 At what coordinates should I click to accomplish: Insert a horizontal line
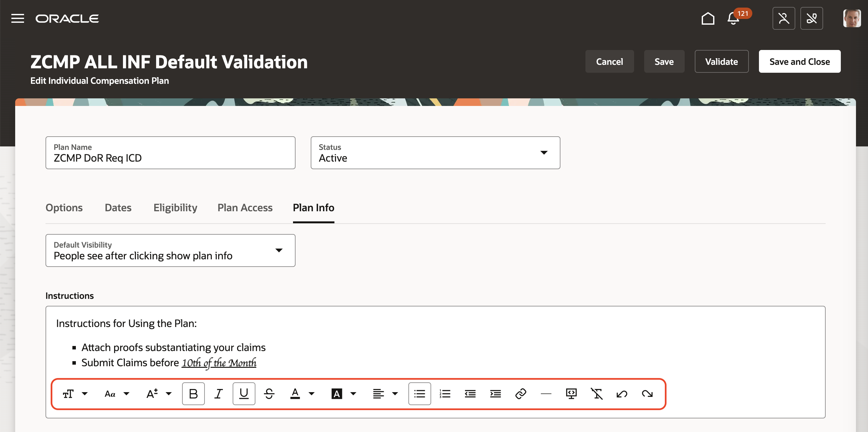[x=546, y=393]
